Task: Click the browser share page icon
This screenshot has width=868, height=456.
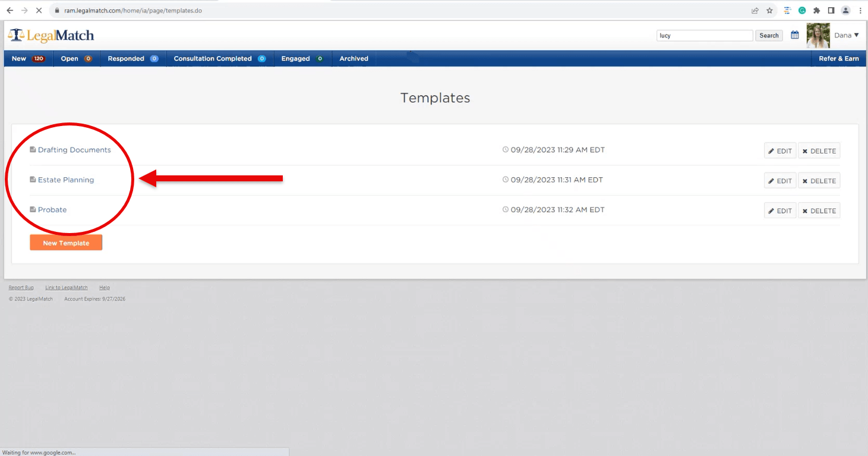Action: tap(755, 10)
